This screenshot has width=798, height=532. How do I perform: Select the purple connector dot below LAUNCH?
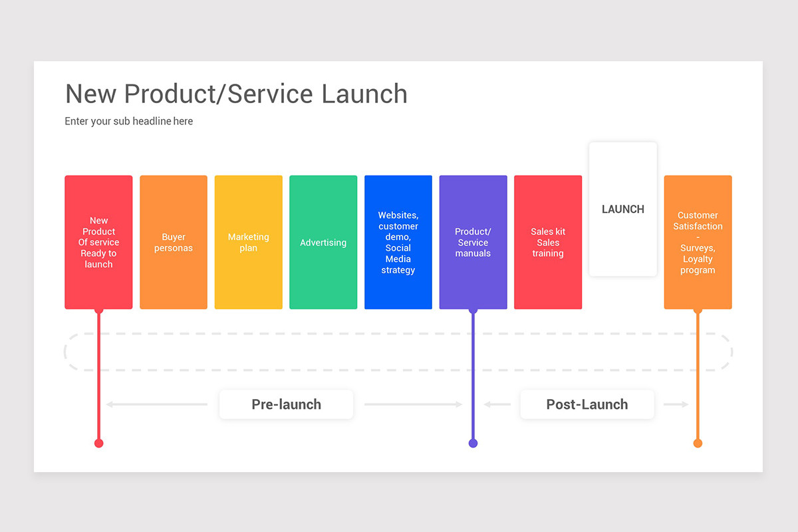coord(473,442)
